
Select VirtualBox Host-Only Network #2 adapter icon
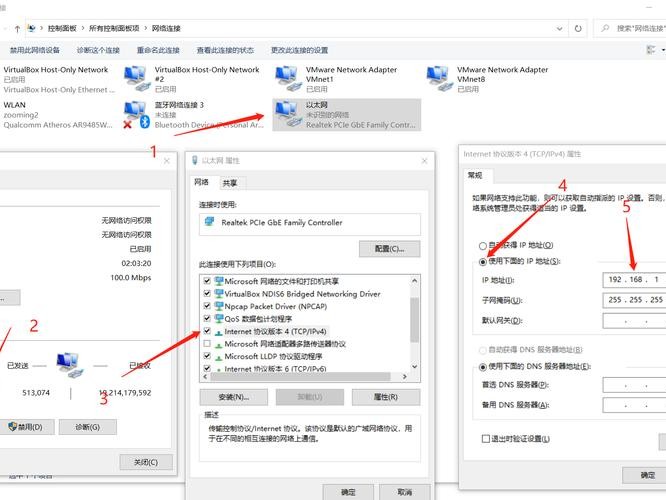[137, 79]
